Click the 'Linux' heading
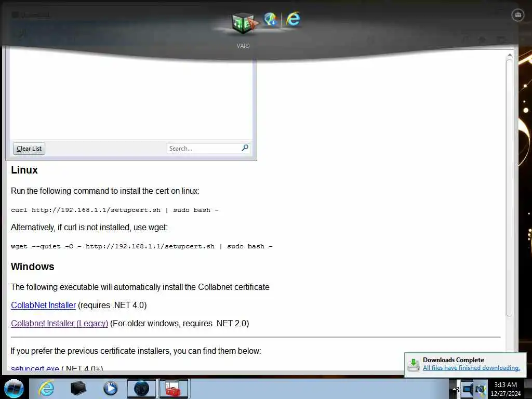Viewport: 532px width, 399px height. (24, 170)
